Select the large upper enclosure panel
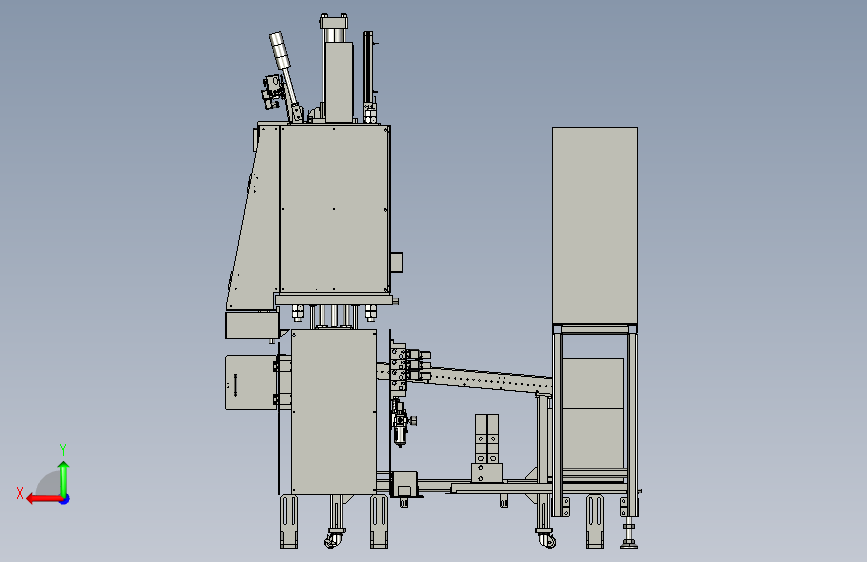The width and height of the screenshot is (867, 562). click(334, 209)
